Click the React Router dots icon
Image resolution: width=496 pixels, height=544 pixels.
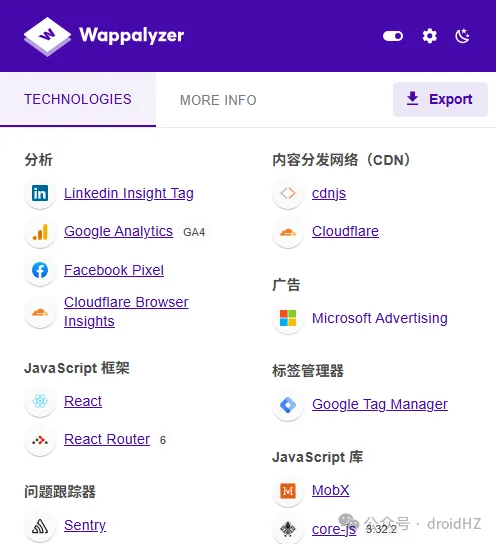pos(40,441)
